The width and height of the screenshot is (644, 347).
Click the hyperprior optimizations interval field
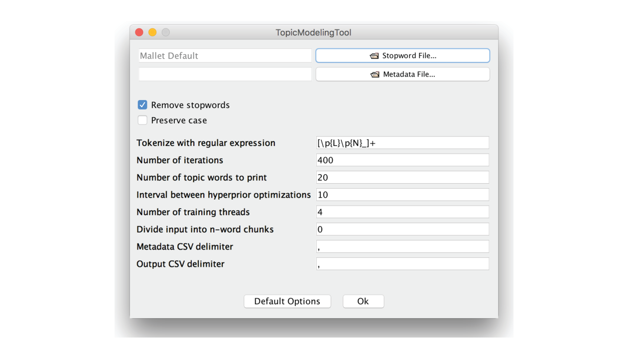[x=402, y=195]
